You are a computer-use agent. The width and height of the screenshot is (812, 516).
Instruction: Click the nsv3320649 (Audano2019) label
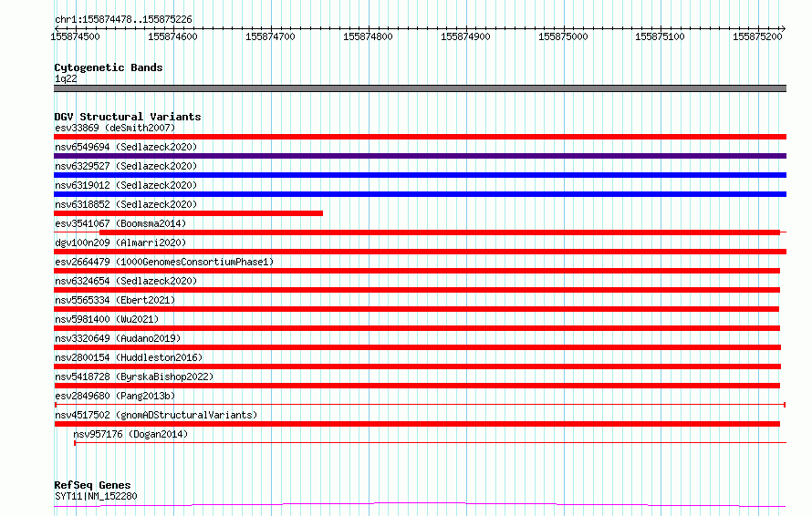click(x=118, y=338)
